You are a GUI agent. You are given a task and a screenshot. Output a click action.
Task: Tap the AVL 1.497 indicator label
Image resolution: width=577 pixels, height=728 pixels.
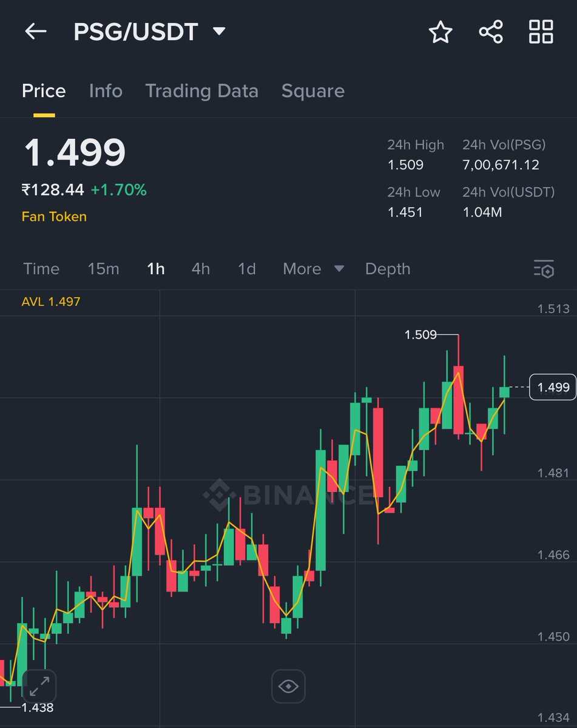pos(51,302)
